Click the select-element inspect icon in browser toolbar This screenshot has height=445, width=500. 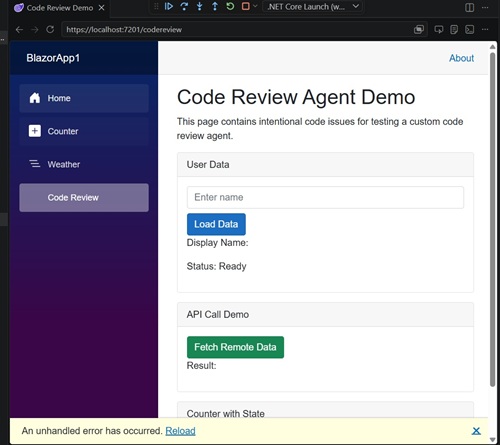click(439, 30)
